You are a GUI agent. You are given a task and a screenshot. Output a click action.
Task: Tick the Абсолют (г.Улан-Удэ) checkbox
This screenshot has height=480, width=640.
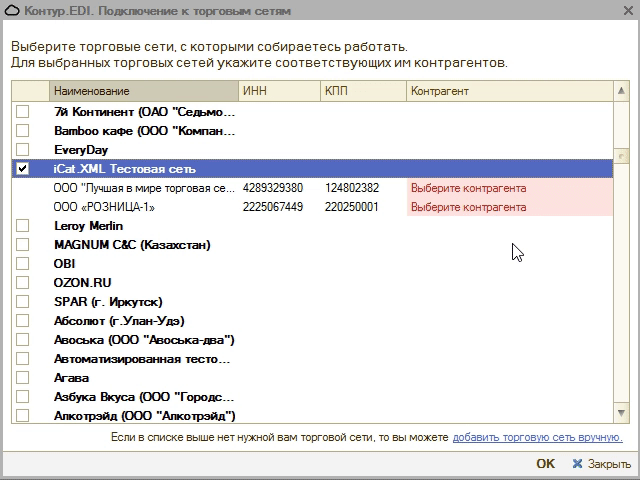coord(22,320)
